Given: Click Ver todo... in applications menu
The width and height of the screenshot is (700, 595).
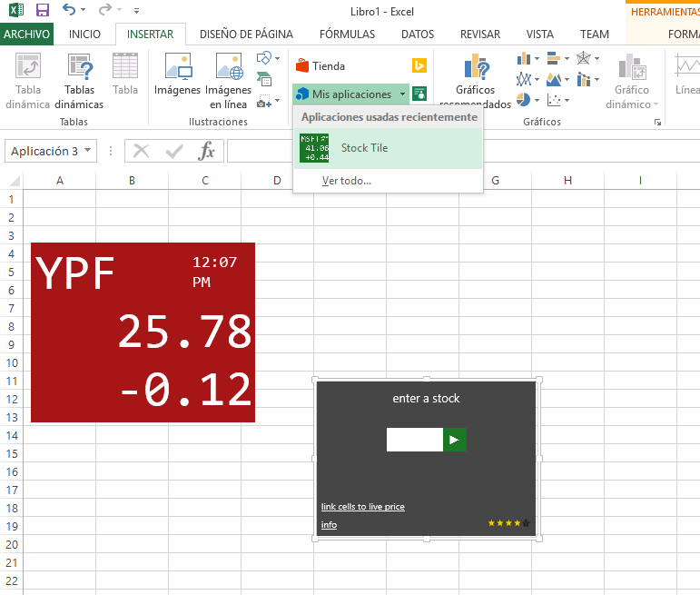Looking at the screenshot, I should tap(347, 181).
